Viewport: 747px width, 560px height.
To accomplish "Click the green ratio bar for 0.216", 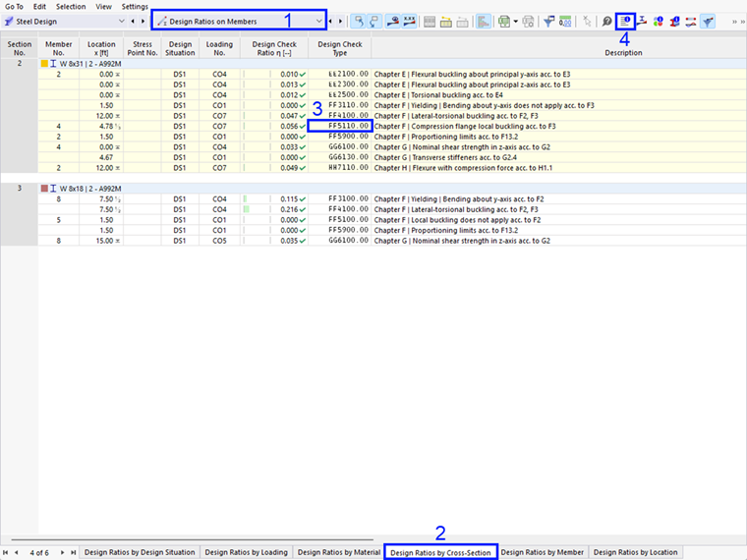I will pos(247,209).
